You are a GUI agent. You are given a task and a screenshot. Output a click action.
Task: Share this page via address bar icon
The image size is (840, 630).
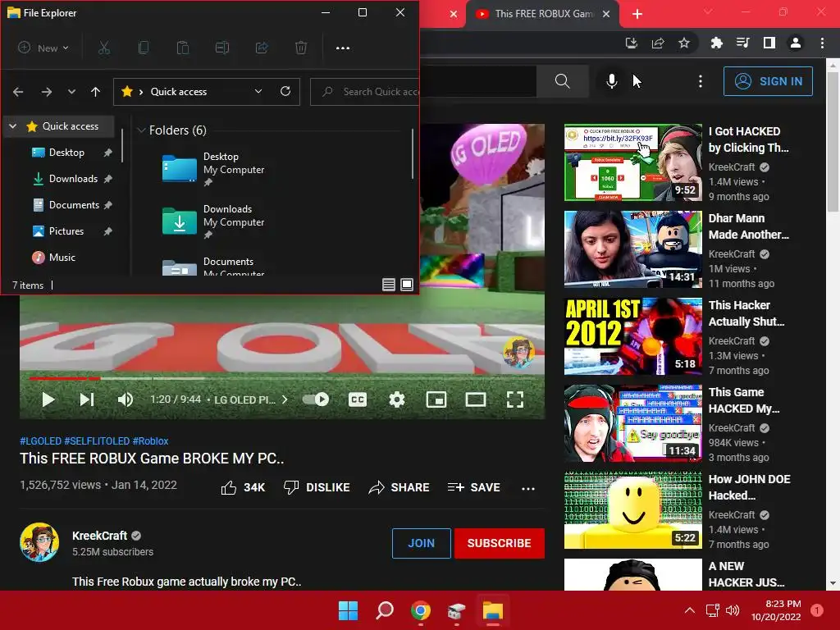click(658, 43)
